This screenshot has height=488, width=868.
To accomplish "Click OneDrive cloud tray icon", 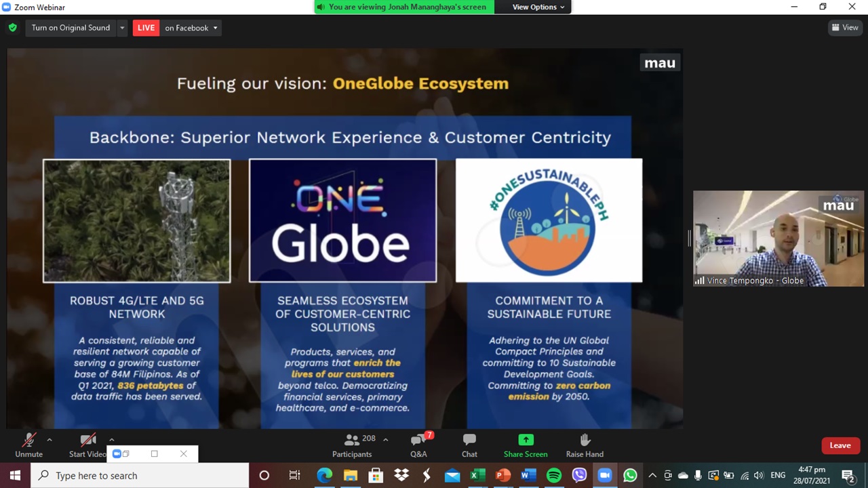I will tap(683, 475).
